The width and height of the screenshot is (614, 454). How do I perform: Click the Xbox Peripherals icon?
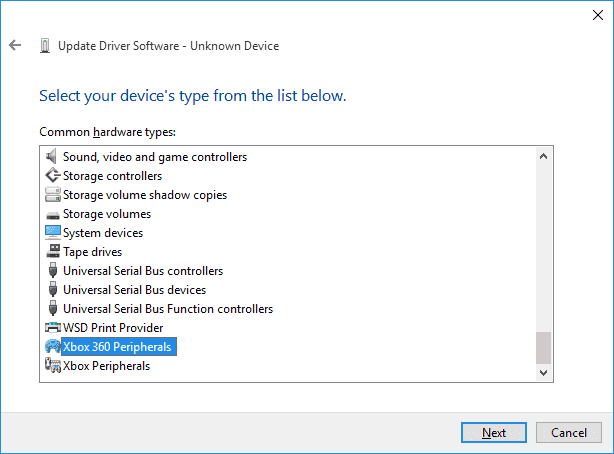(x=53, y=366)
